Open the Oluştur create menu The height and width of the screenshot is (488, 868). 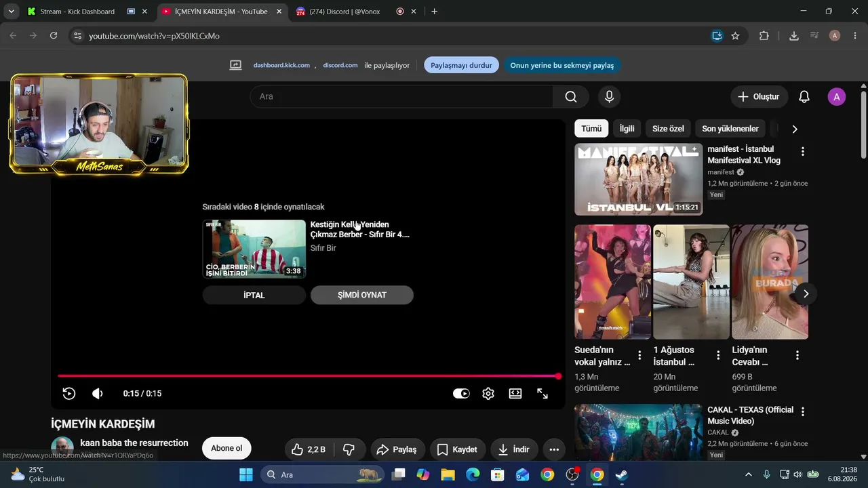click(x=759, y=96)
